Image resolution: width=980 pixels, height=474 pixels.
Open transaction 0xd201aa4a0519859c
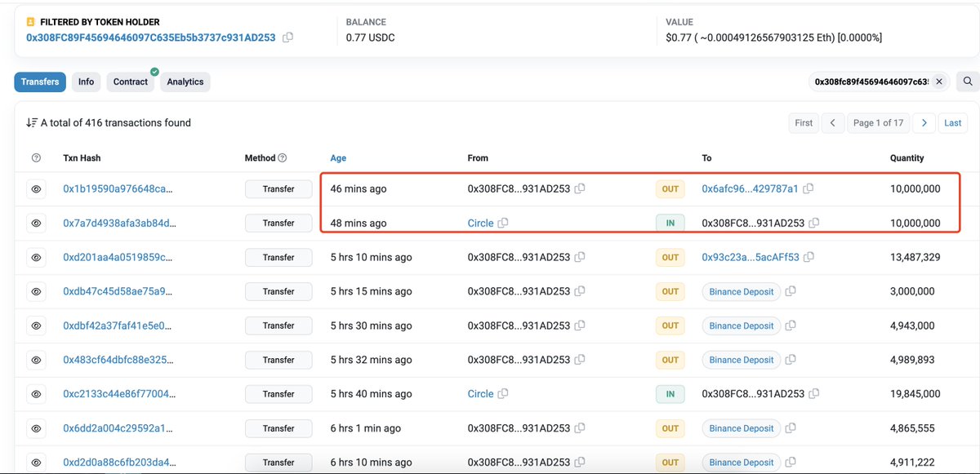tap(118, 257)
